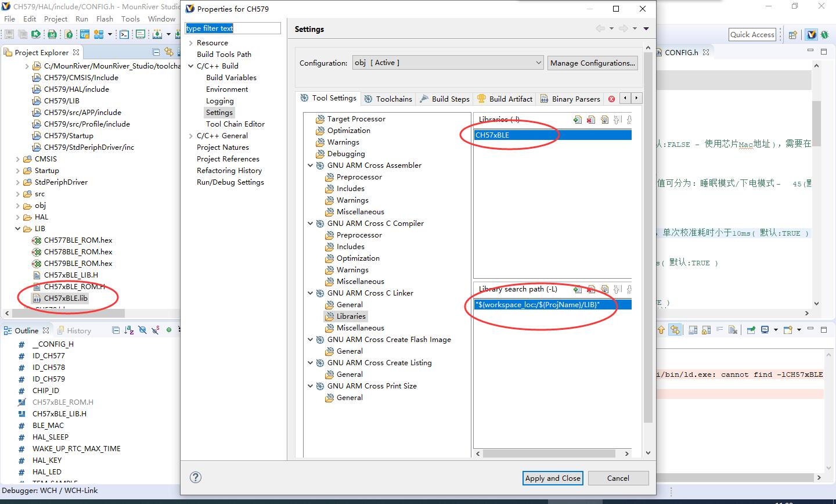Toggle Hide Static Members in Outline toolbar

point(156,330)
